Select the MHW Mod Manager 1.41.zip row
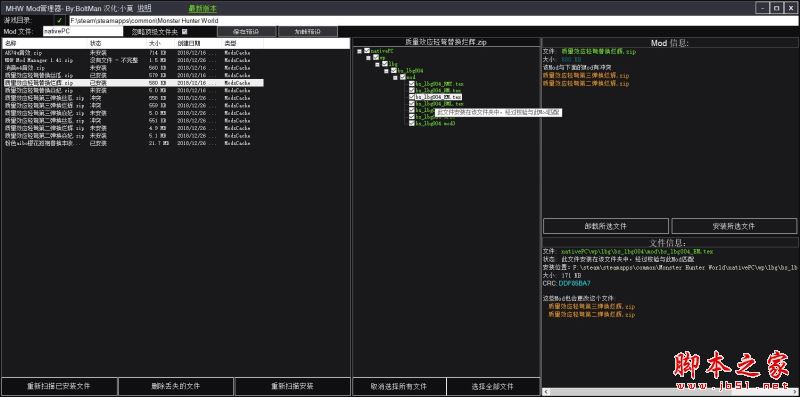 (133, 60)
